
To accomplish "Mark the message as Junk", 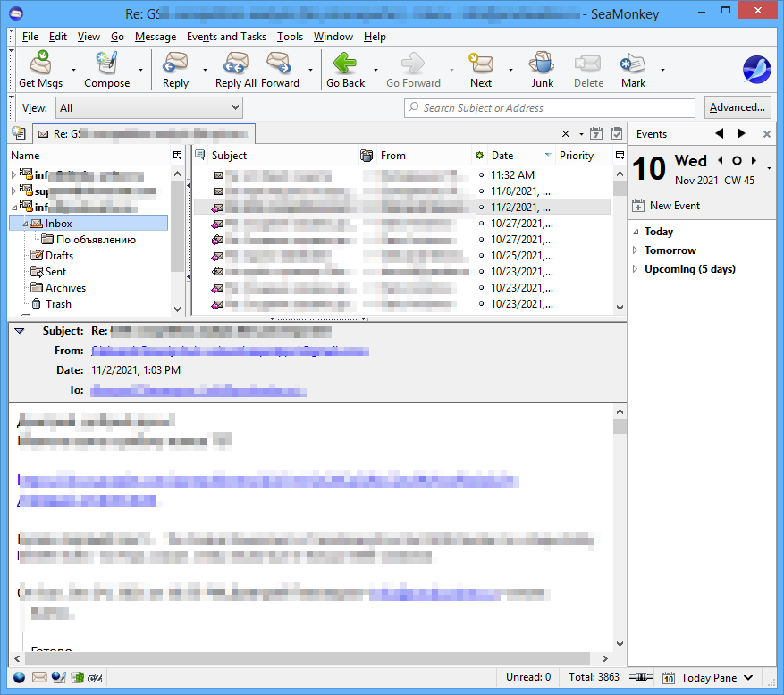I will [x=541, y=69].
